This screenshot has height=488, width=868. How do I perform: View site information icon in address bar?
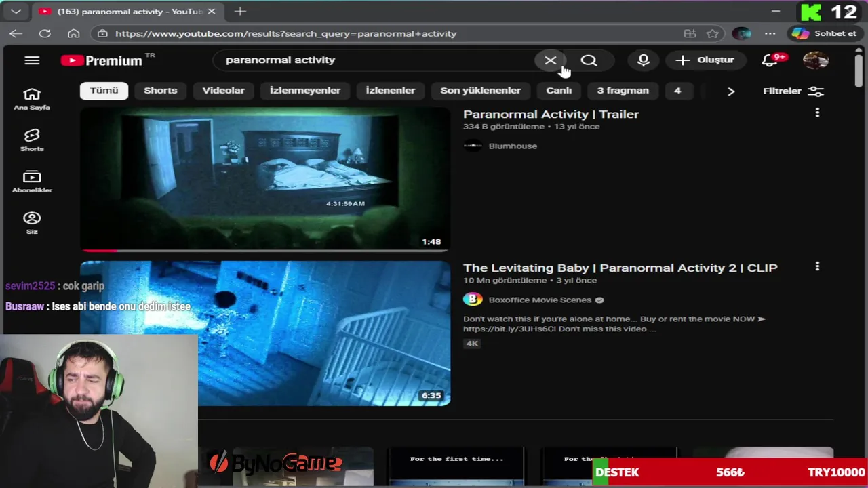pos(102,33)
